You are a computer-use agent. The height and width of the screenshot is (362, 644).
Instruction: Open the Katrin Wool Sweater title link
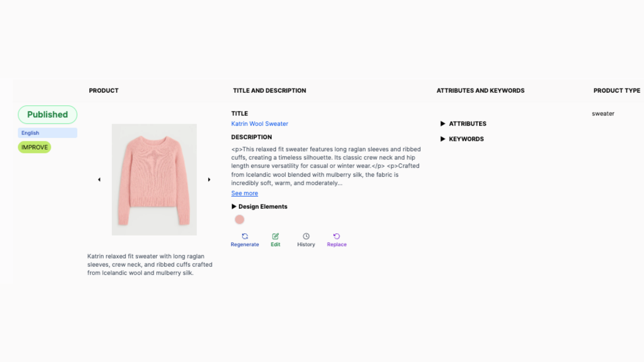click(x=259, y=124)
